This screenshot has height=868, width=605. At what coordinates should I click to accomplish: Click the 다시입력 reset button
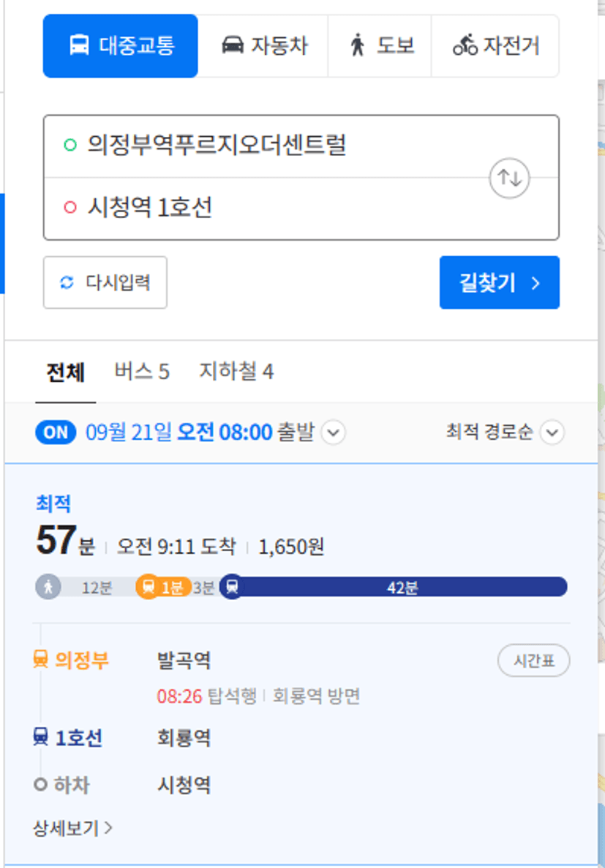pos(105,283)
